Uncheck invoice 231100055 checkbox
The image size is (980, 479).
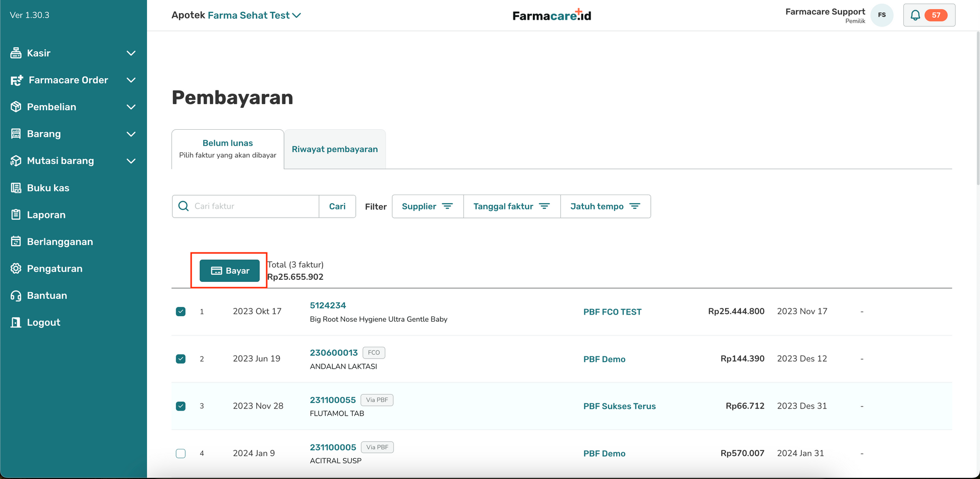click(181, 406)
